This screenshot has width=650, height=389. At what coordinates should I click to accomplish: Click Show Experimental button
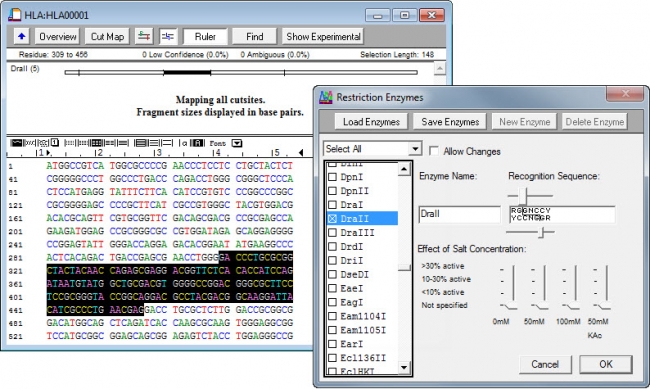[323, 36]
